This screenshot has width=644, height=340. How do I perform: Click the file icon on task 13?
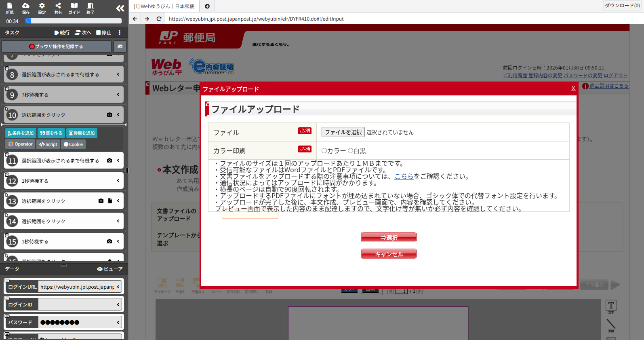(x=110, y=201)
